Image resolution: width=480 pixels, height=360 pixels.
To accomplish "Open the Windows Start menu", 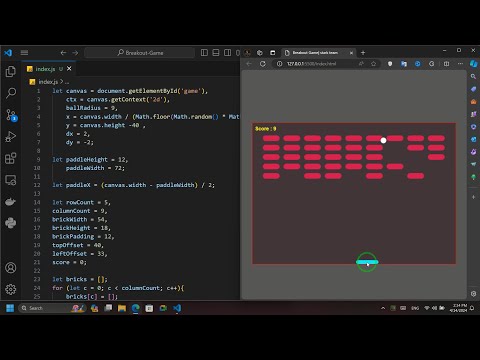I will tap(10, 308).
